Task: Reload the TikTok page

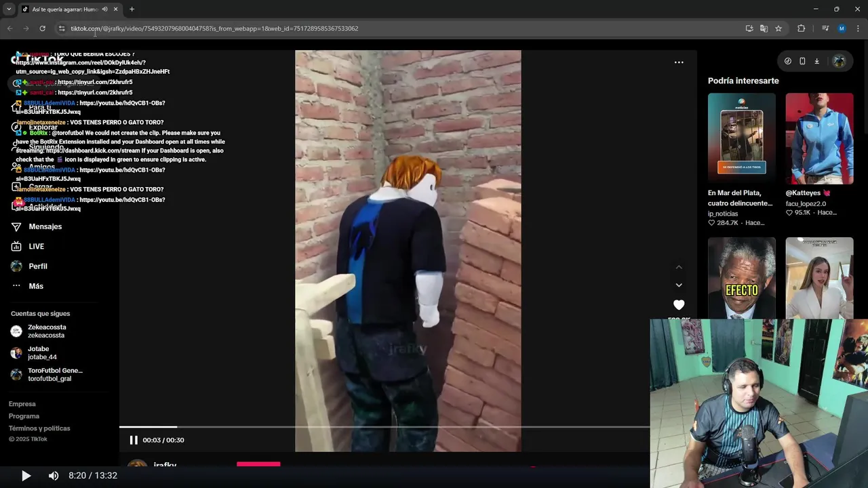Action: click(42, 28)
